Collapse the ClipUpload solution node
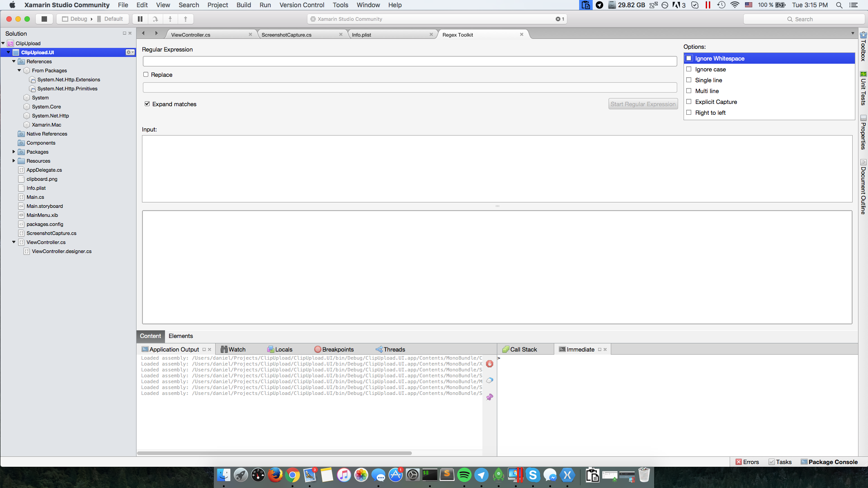This screenshot has height=488, width=868. pos(3,43)
